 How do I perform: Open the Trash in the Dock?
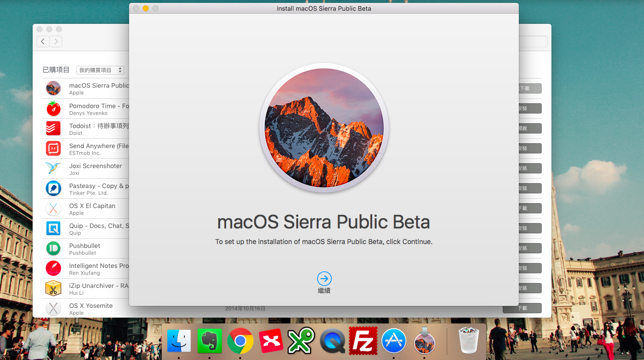[x=469, y=341]
